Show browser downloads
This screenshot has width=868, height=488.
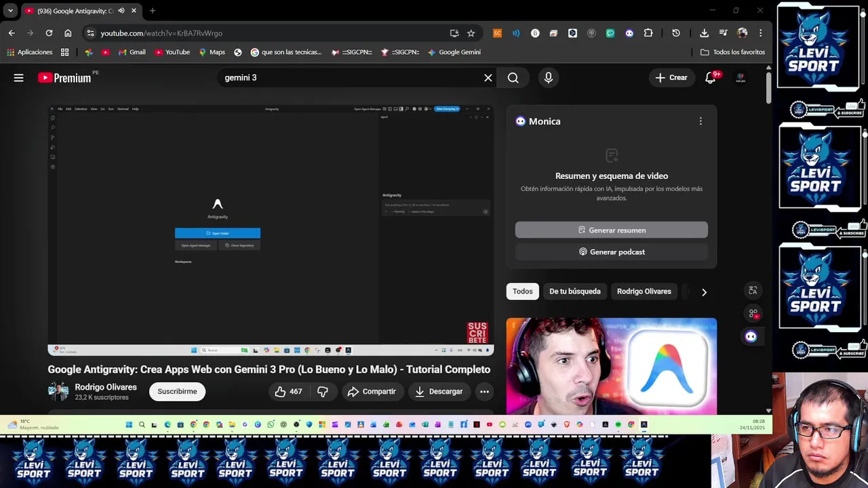[704, 33]
